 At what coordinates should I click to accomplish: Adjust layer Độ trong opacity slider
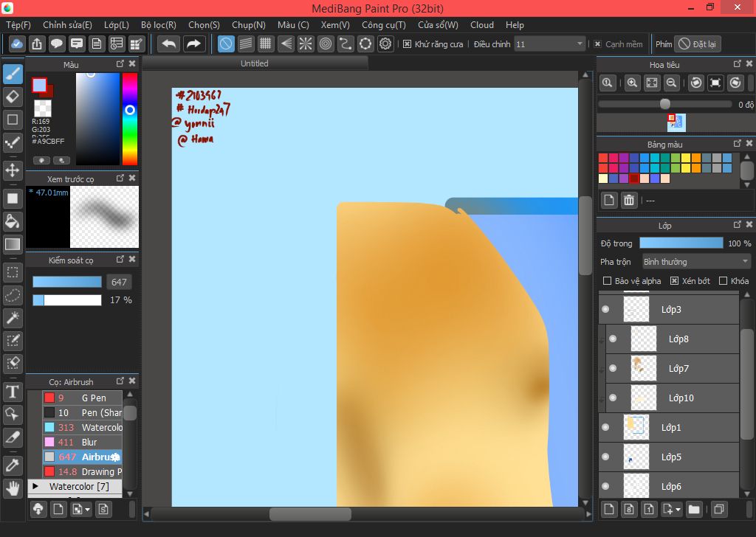pyautogui.click(x=681, y=243)
